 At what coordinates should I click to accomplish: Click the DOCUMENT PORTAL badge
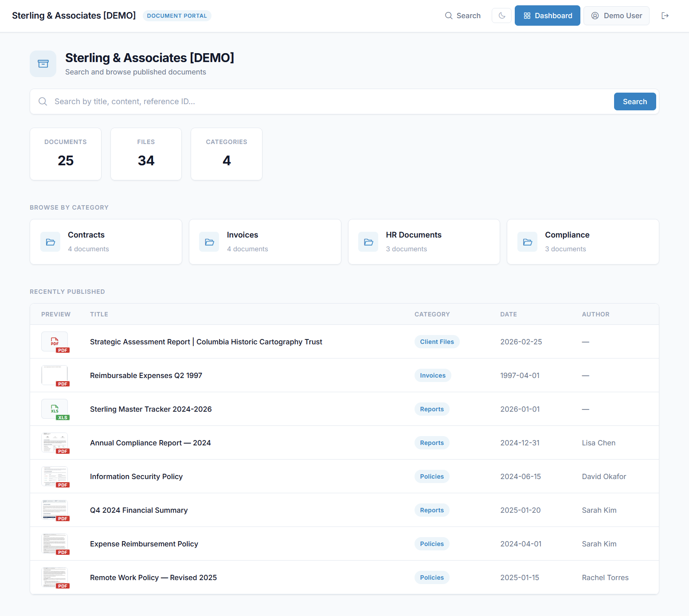177,16
